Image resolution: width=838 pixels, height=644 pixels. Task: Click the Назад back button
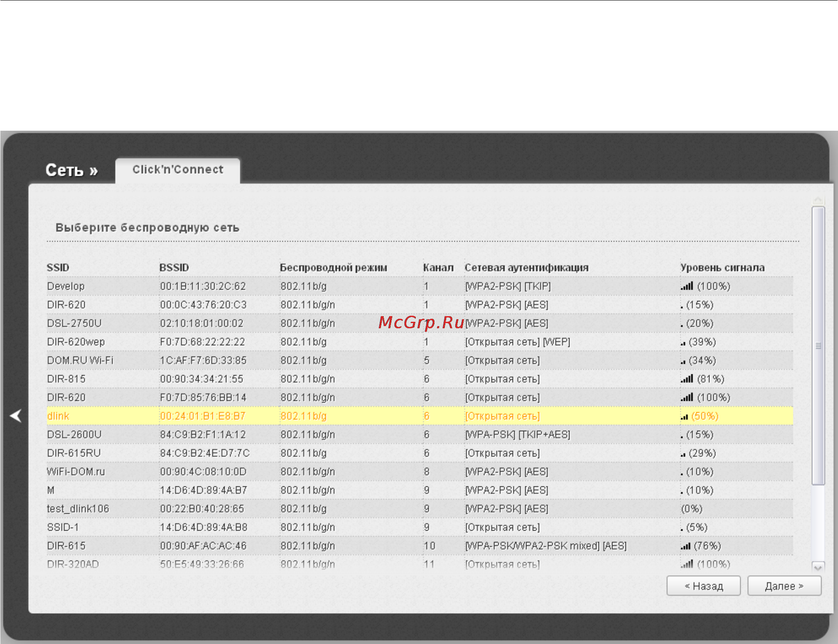(703, 586)
